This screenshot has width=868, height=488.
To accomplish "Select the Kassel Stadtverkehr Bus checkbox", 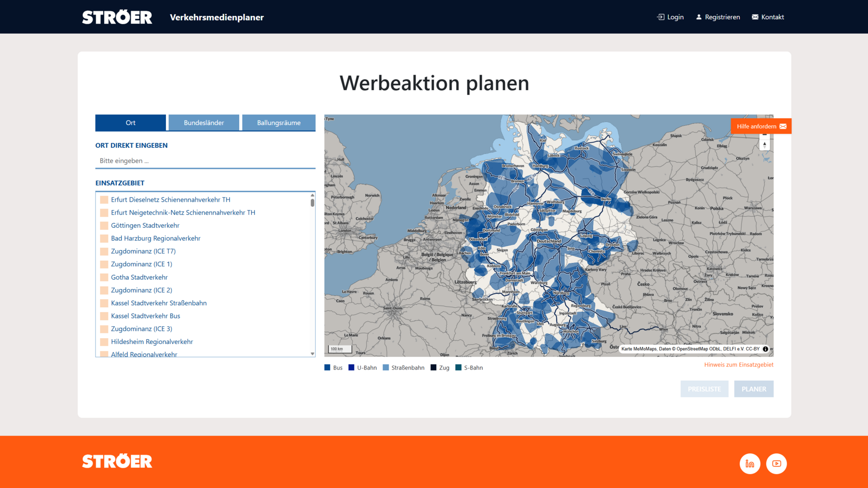I will (104, 316).
